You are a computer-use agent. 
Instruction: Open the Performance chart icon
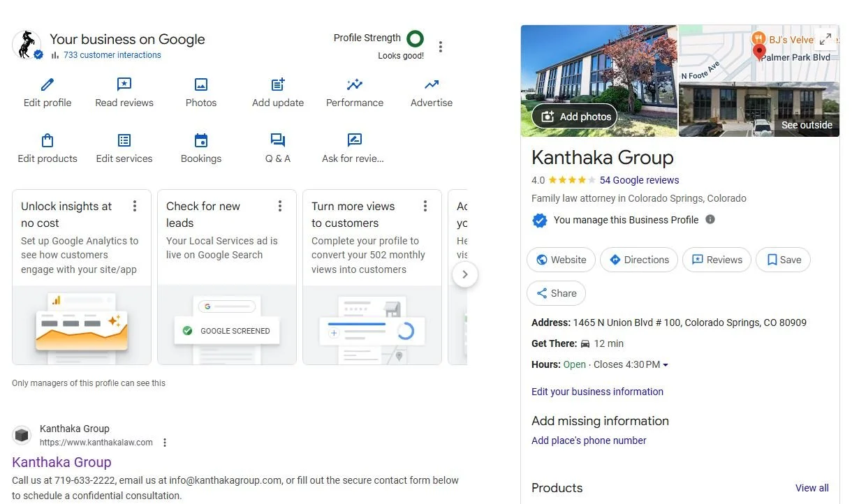(x=355, y=84)
